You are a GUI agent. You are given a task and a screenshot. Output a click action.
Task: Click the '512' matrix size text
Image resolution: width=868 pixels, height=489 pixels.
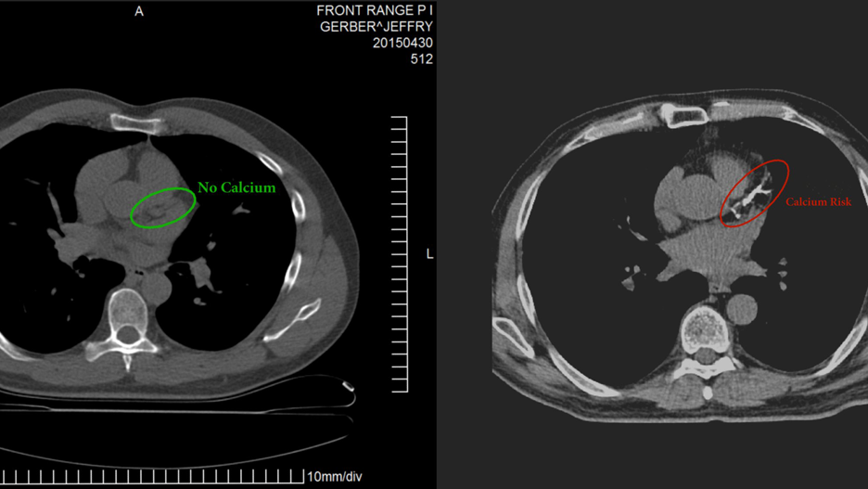coord(422,58)
